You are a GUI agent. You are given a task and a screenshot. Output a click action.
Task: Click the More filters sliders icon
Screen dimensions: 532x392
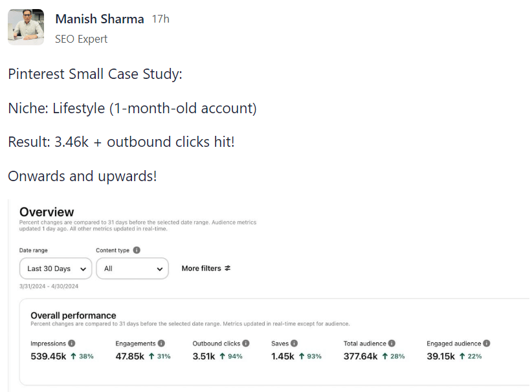point(227,268)
